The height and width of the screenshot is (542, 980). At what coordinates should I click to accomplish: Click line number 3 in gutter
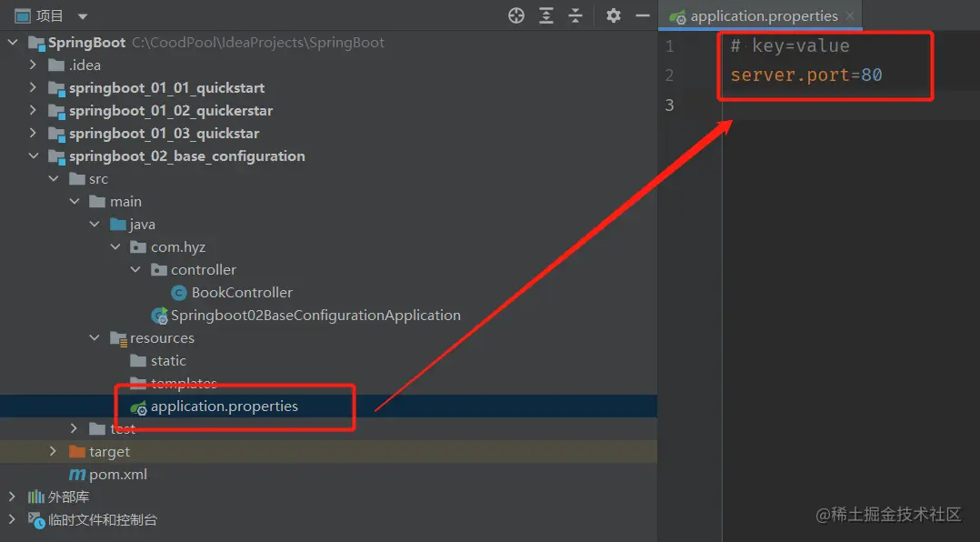coord(669,105)
